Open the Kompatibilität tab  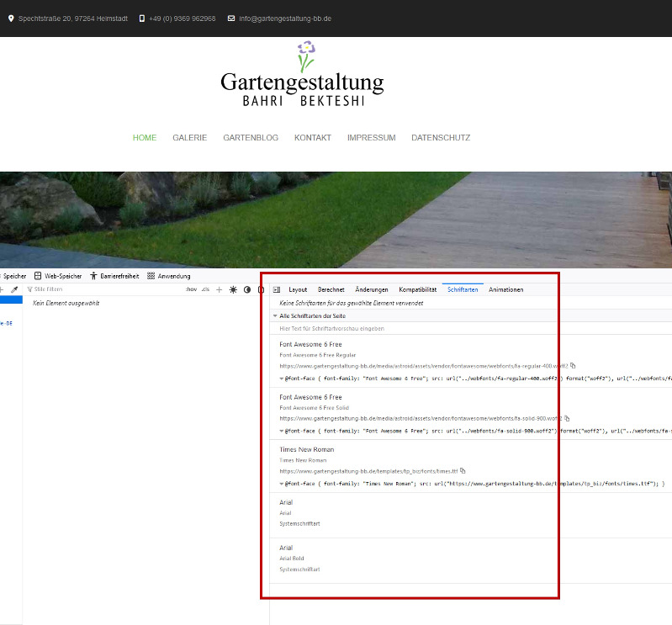(418, 289)
